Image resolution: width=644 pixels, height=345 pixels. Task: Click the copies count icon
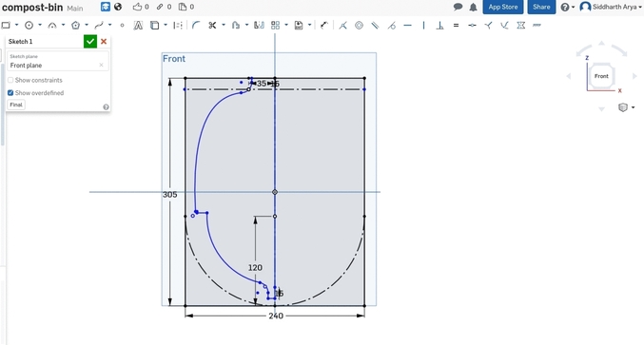pyautogui.click(x=183, y=7)
